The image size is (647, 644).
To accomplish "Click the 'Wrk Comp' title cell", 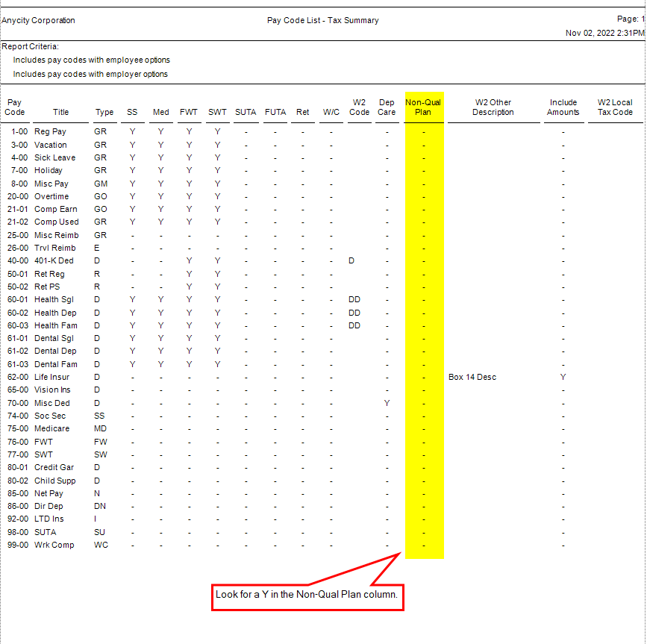I will pos(54,545).
